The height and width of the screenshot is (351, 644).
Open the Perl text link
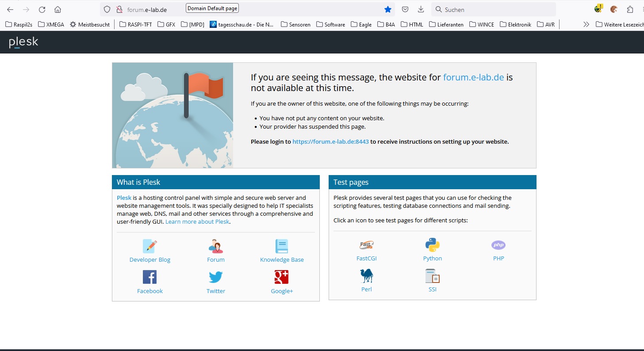pyautogui.click(x=367, y=290)
